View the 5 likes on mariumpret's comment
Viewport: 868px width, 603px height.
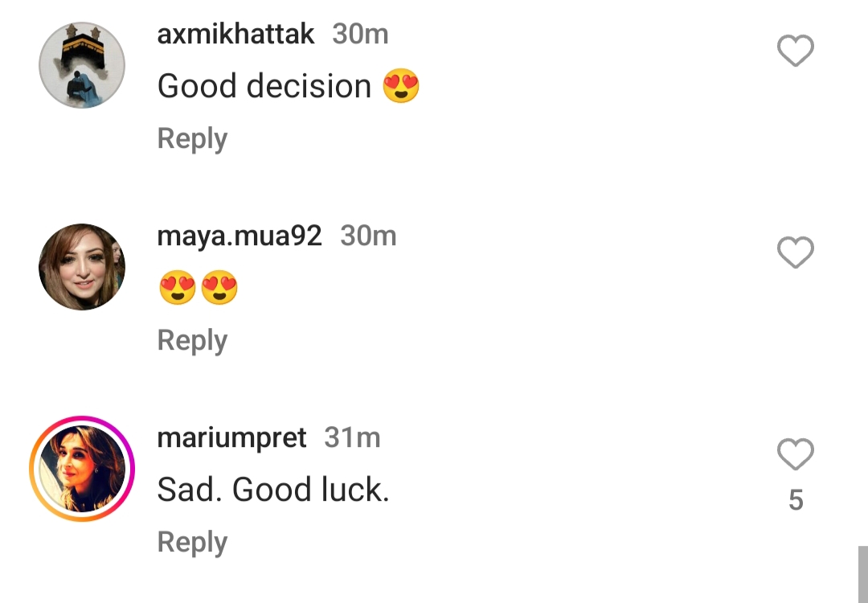point(796,500)
